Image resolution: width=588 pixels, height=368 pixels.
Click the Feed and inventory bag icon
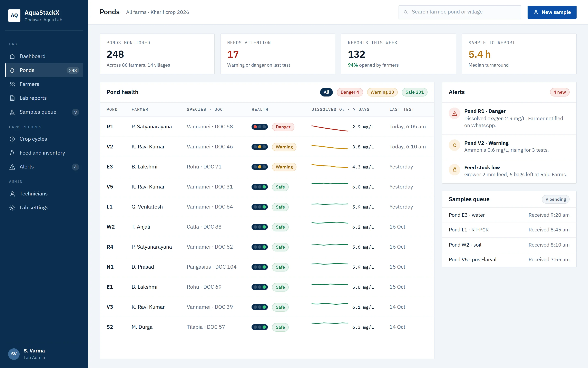(12, 153)
